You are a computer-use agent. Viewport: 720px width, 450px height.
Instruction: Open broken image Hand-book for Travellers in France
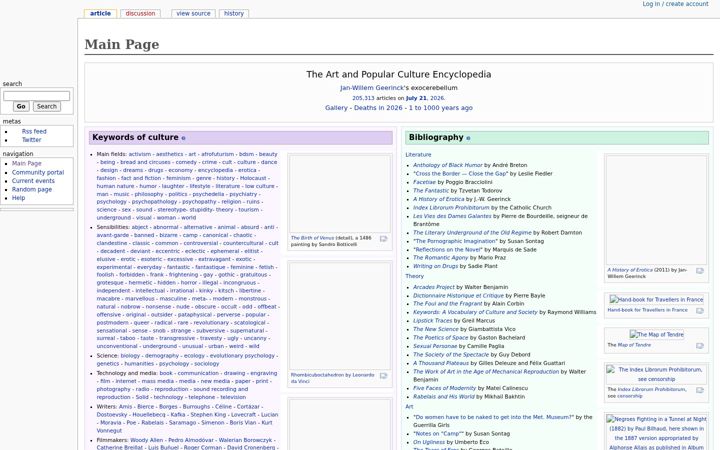pos(656,299)
